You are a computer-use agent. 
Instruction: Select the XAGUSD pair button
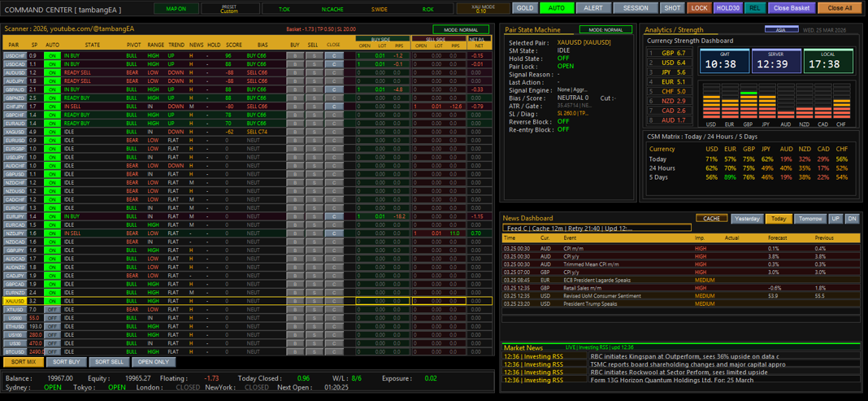[14, 132]
